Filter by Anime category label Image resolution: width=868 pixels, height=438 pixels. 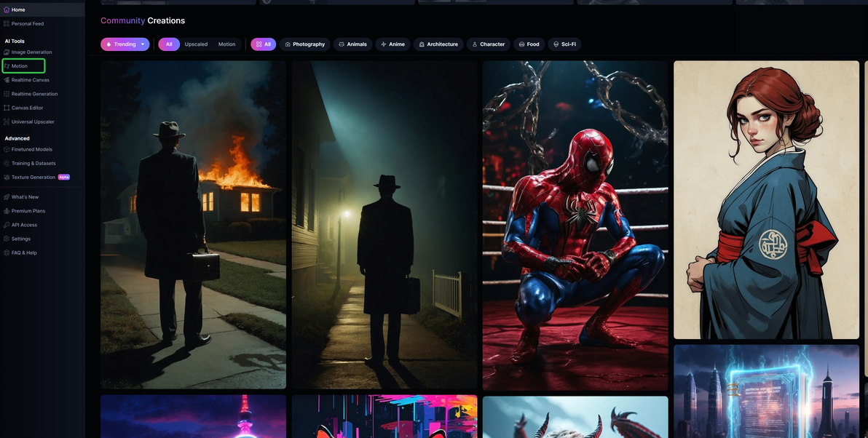(x=397, y=44)
